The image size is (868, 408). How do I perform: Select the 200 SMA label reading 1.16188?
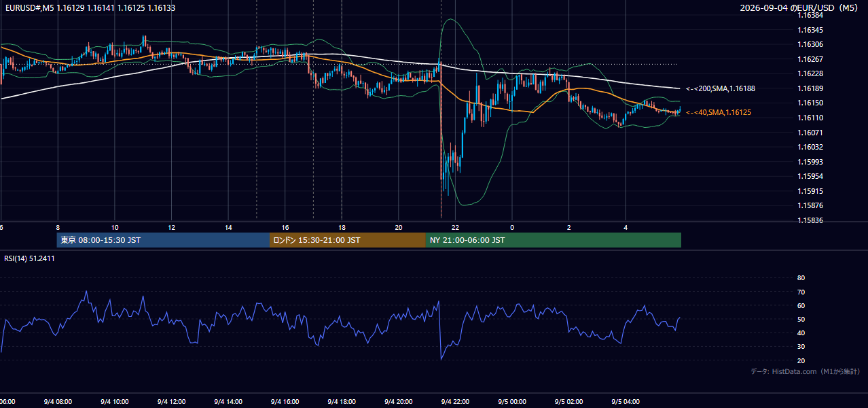tap(721, 88)
